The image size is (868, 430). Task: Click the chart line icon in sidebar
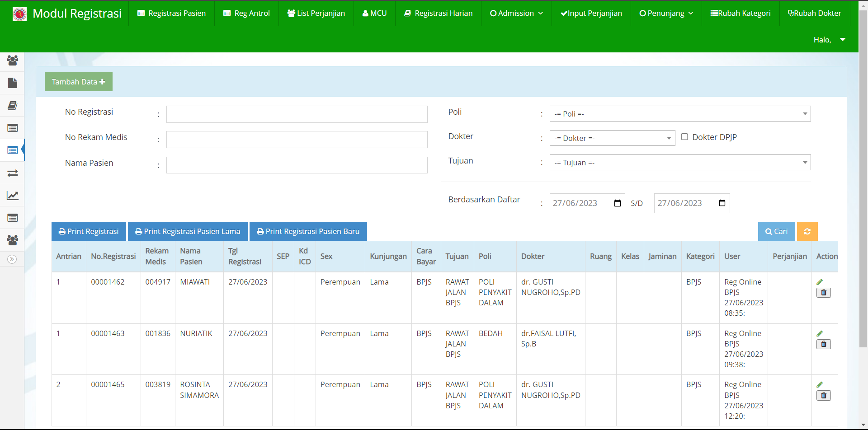pos(12,196)
